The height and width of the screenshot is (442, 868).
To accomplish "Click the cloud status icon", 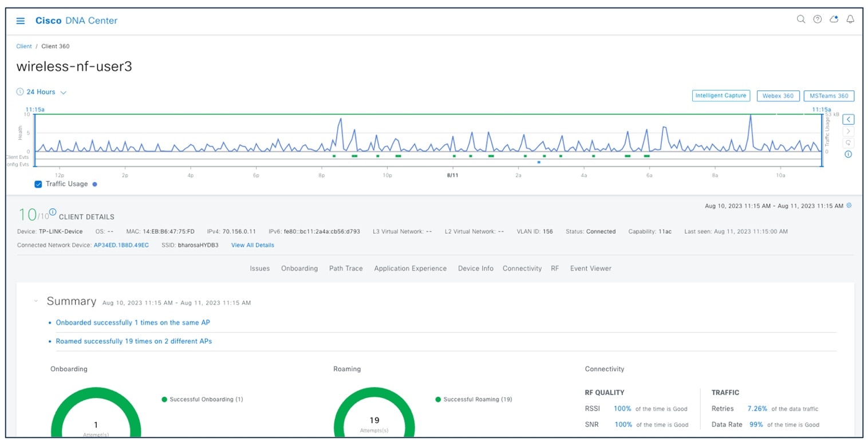I will point(834,19).
